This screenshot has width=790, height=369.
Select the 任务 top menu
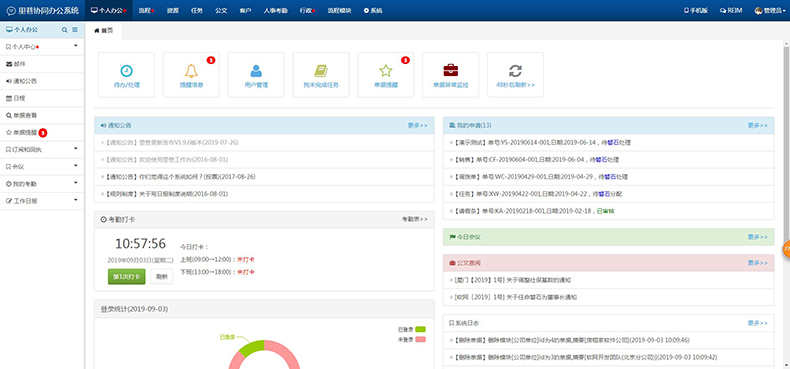tap(198, 11)
